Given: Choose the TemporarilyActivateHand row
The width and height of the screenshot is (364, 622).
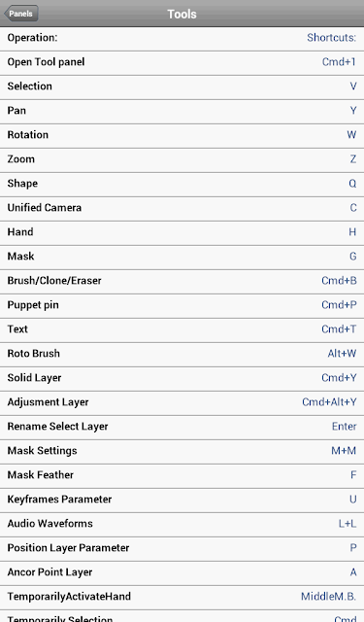Looking at the screenshot, I should (x=182, y=597).
